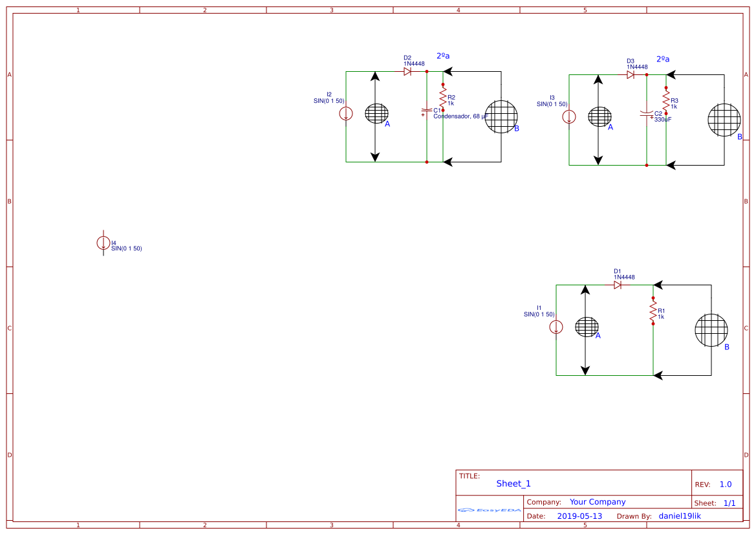This screenshot has width=756, height=535.
Task: Click drawn-by name daniel19lik
Action: click(680, 516)
